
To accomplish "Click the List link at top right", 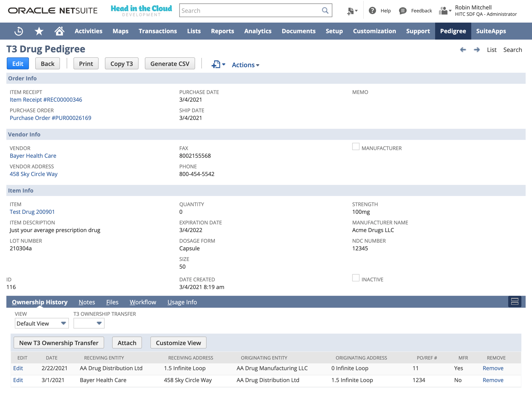I will pos(492,50).
